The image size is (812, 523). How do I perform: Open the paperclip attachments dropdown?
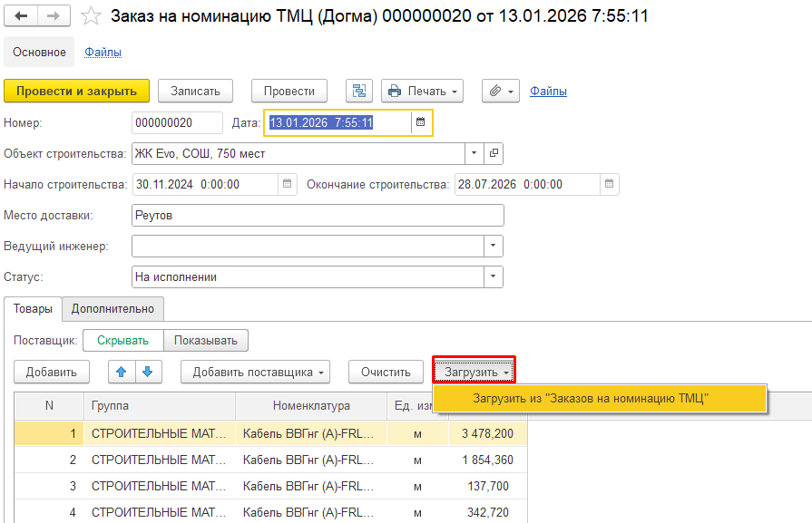[501, 91]
